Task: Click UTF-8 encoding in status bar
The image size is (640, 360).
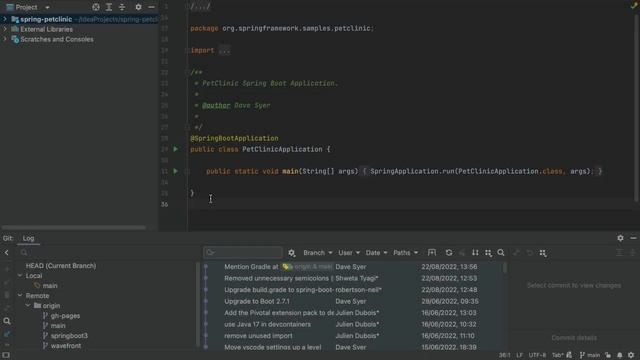Action: coord(537,355)
